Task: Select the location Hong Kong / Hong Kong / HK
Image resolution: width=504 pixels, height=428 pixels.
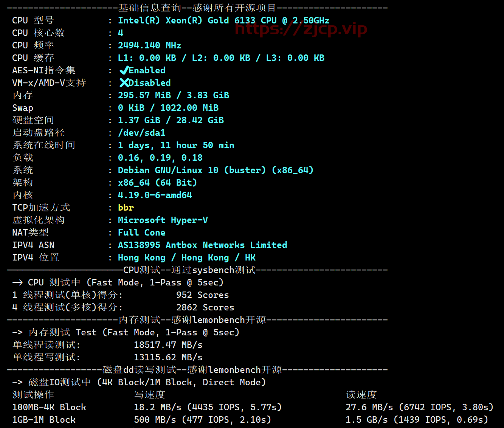Action: (x=187, y=257)
